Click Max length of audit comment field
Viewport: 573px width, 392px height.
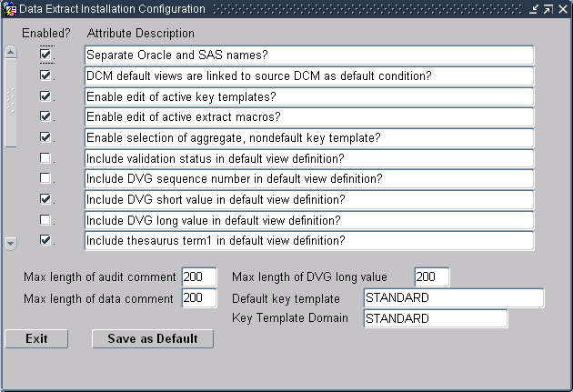[x=199, y=276]
